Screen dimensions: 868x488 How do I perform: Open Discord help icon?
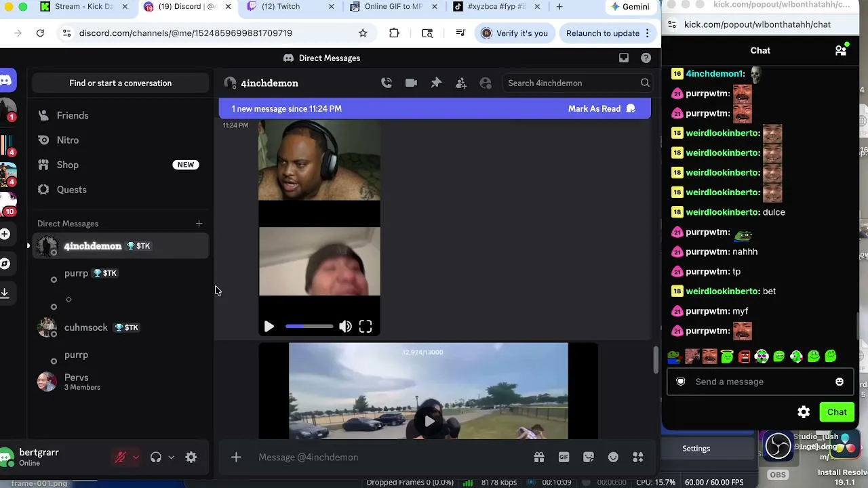646,58
